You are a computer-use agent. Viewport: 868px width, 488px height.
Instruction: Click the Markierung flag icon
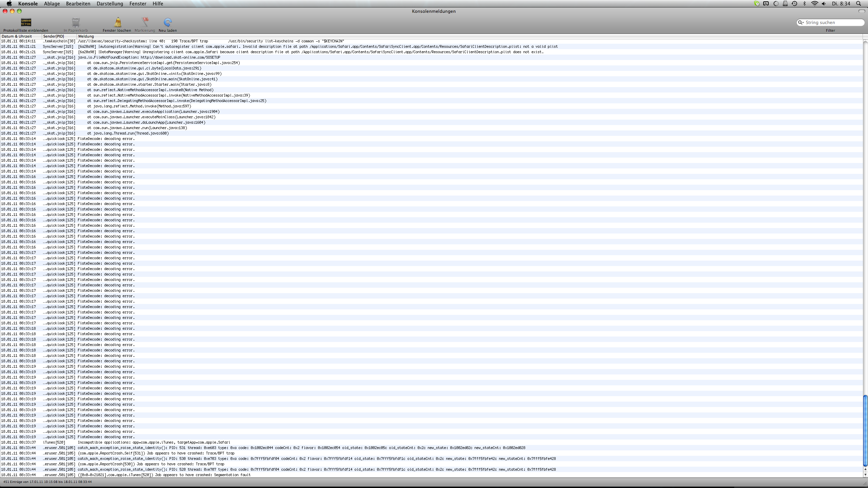pos(145,22)
